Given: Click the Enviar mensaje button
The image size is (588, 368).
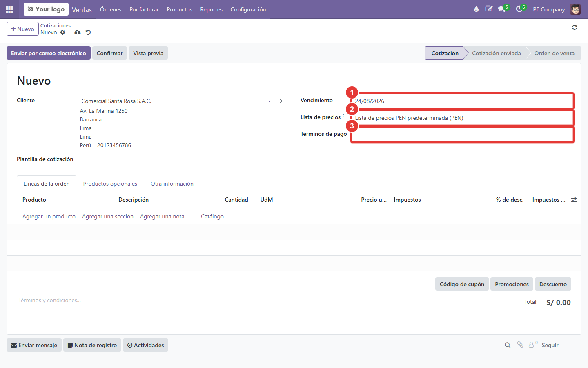Looking at the screenshot, I should 34,345.
